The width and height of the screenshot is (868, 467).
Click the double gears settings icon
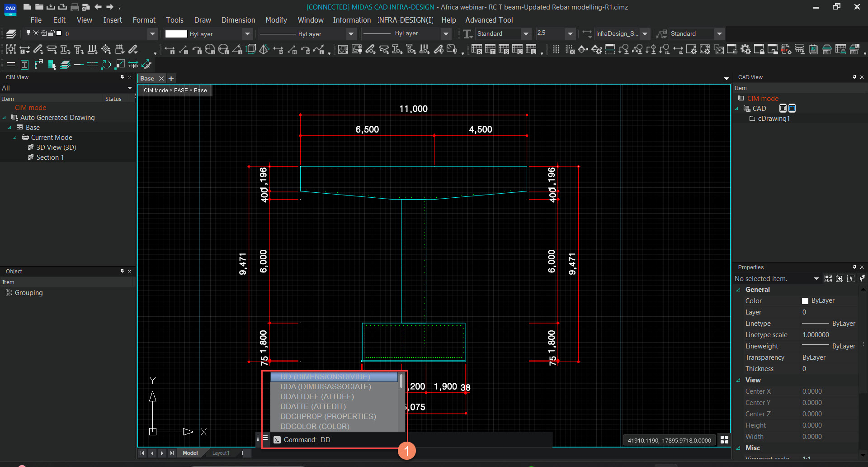tap(745, 49)
